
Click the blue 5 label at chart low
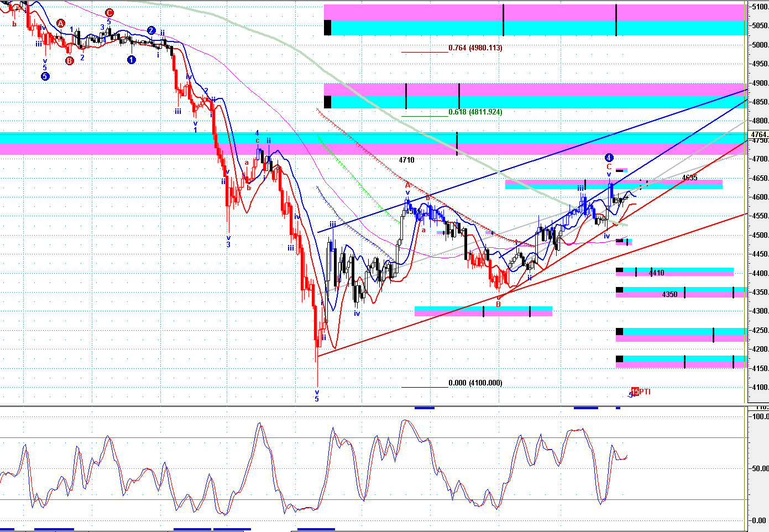coord(317,399)
